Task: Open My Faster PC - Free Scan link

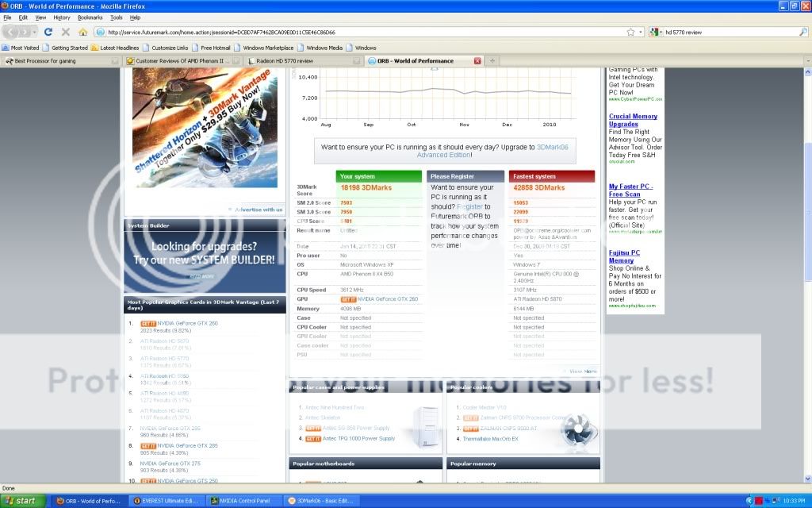Action: click(x=630, y=190)
